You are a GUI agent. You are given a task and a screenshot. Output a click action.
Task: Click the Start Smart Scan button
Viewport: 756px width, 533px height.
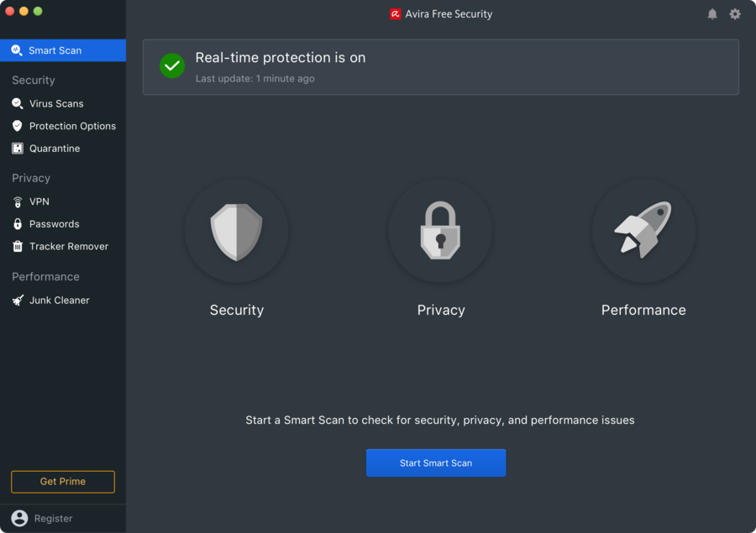(x=436, y=462)
